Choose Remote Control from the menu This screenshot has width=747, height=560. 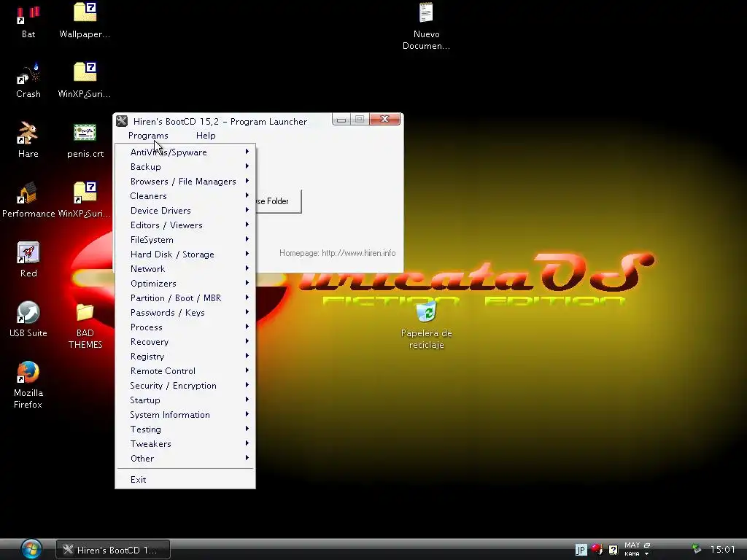[185, 371]
